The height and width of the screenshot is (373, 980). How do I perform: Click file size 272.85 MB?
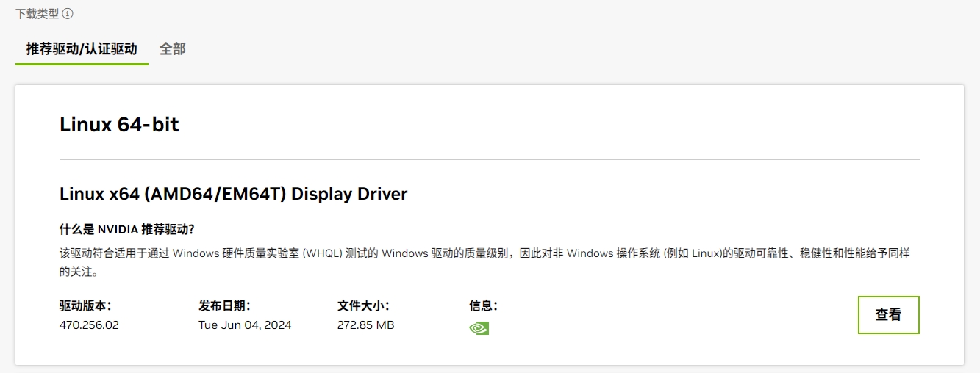click(x=365, y=325)
